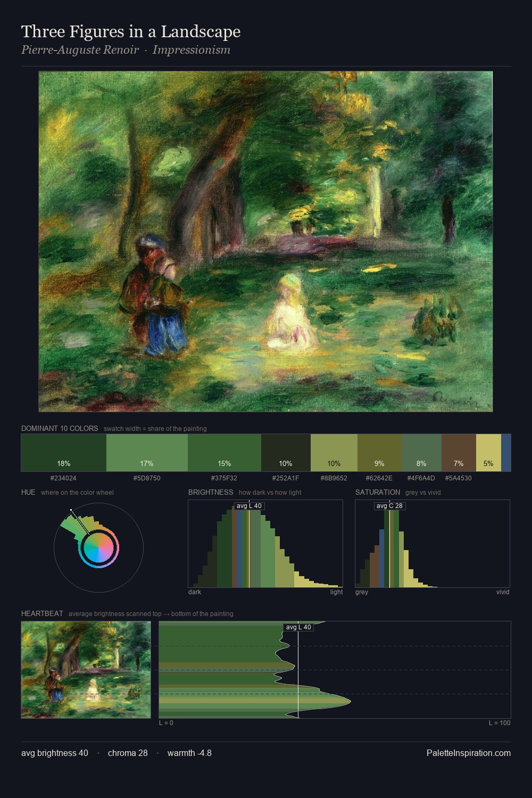The width and height of the screenshot is (532, 798).
Task: Click the hex code '#5A4530'
Action: [459, 478]
